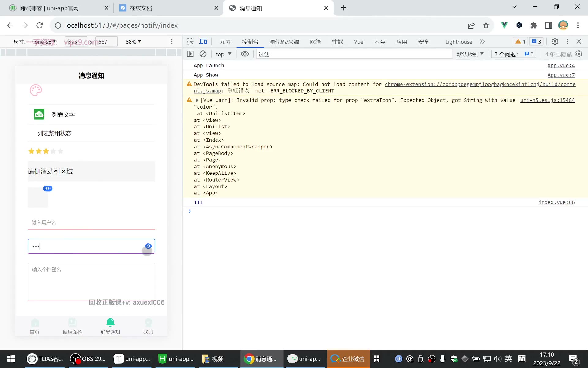Viewport: 588px width, 368px height.
Task: Click the palette icon in the notify page
Action: [x=36, y=90]
